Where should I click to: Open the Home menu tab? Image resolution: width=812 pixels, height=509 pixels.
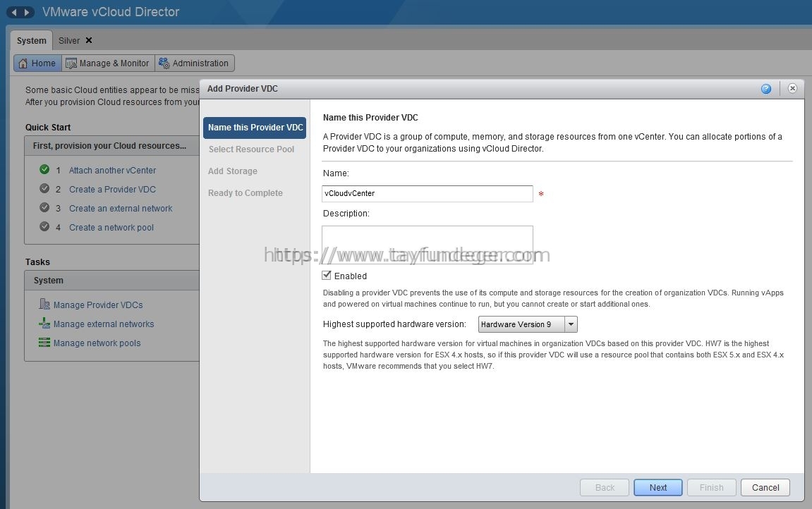coord(38,63)
